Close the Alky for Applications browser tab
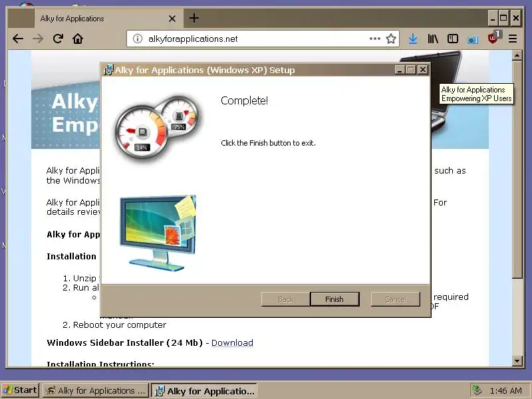532x399 pixels. pyautogui.click(x=172, y=19)
